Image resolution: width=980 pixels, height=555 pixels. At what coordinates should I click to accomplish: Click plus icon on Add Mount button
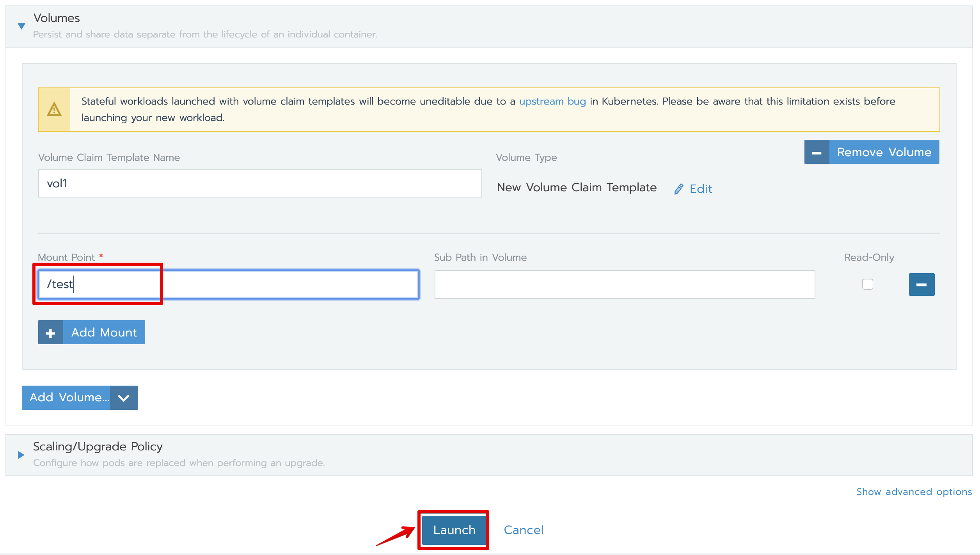point(51,333)
